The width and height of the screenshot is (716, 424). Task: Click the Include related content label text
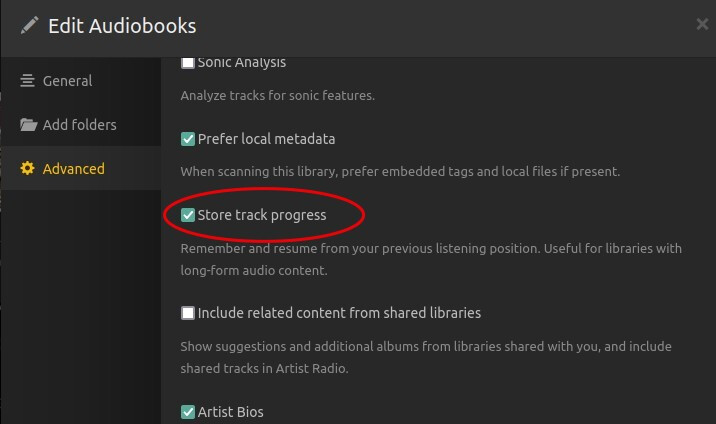coord(339,313)
